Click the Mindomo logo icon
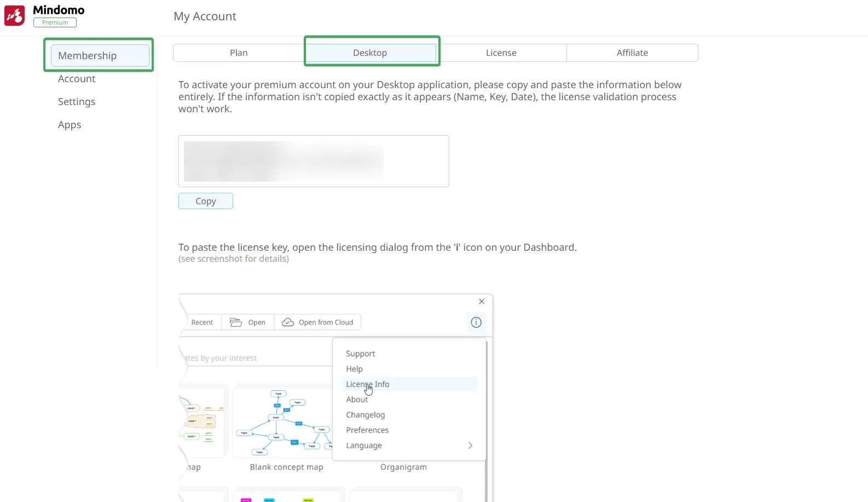This screenshot has height=502, width=868. coord(15,15)
